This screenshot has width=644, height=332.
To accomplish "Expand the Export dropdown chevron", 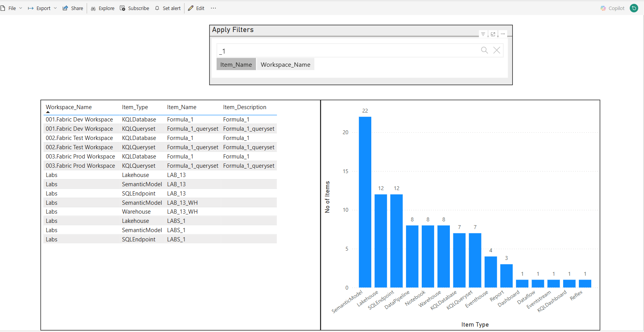I will pos(55,8).
